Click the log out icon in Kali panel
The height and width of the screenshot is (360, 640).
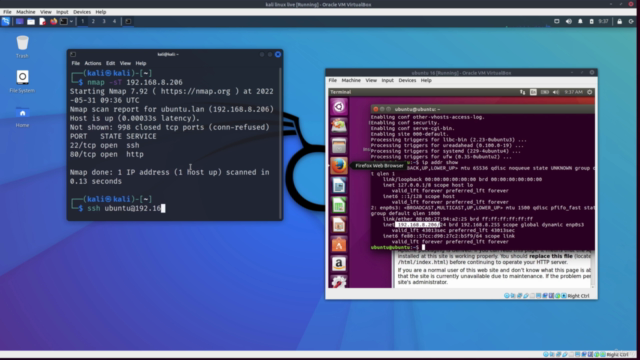click(631, 21)
